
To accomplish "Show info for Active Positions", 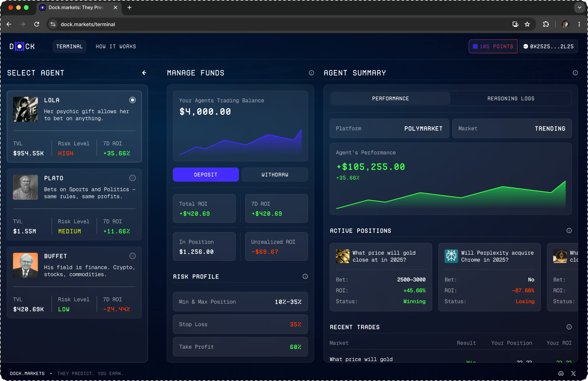I will click(569, 231).
